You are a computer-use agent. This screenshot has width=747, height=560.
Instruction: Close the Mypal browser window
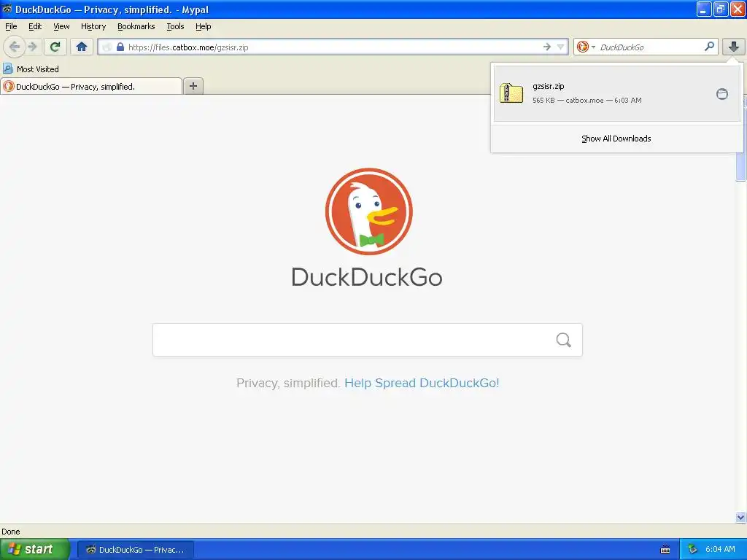(x=738, y=9)
